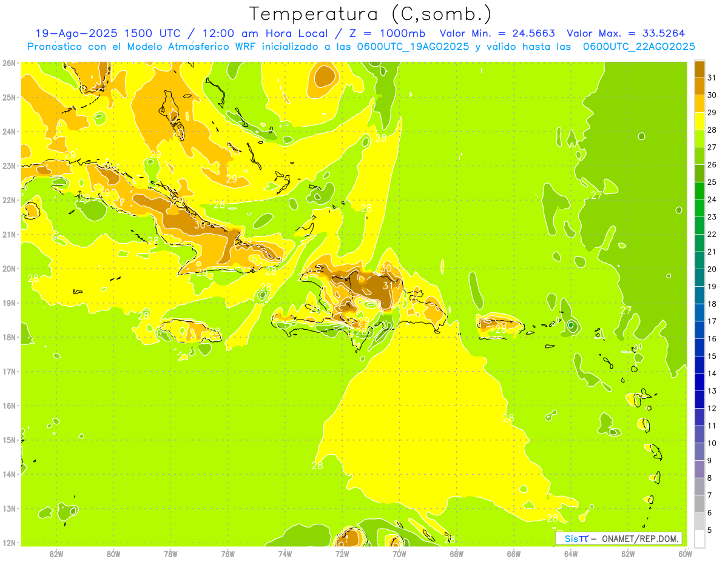Click the "13N" latitude label
The width and height of the screenshot is (728, 562).
[9, 508]
